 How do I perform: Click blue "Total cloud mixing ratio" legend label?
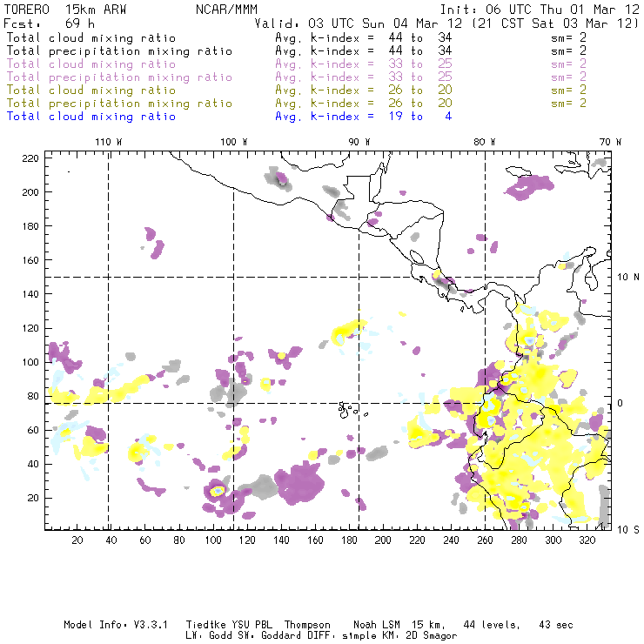(91, 117)
